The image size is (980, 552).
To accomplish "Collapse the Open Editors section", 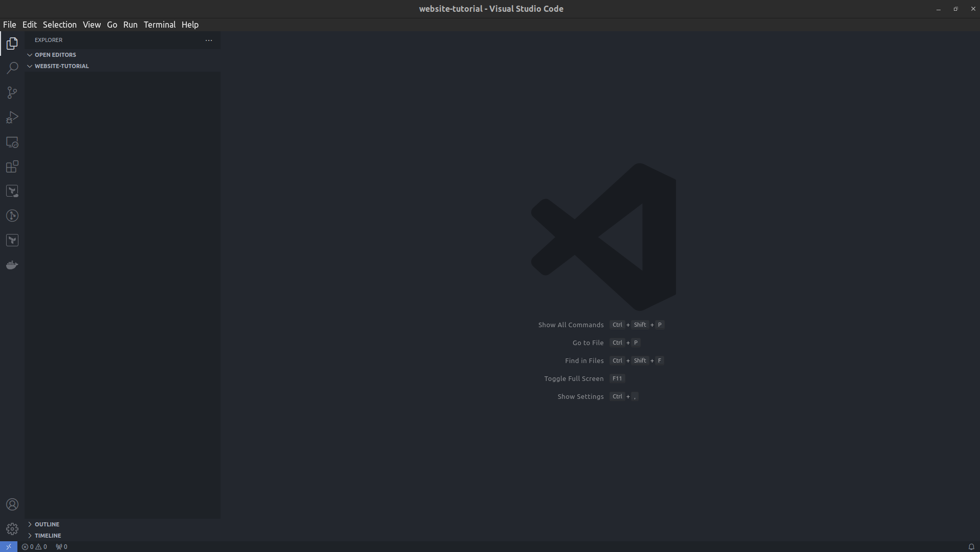I will (x=123, y=55).
